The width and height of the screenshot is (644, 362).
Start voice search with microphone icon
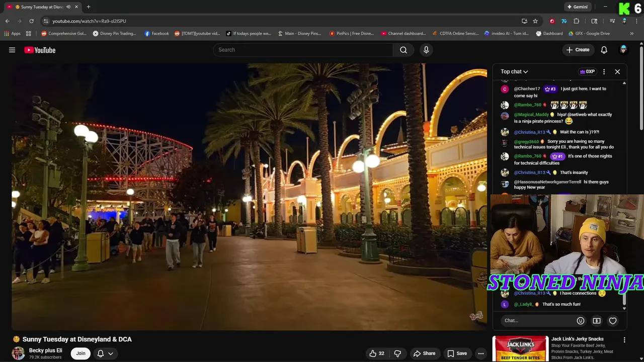426,50
